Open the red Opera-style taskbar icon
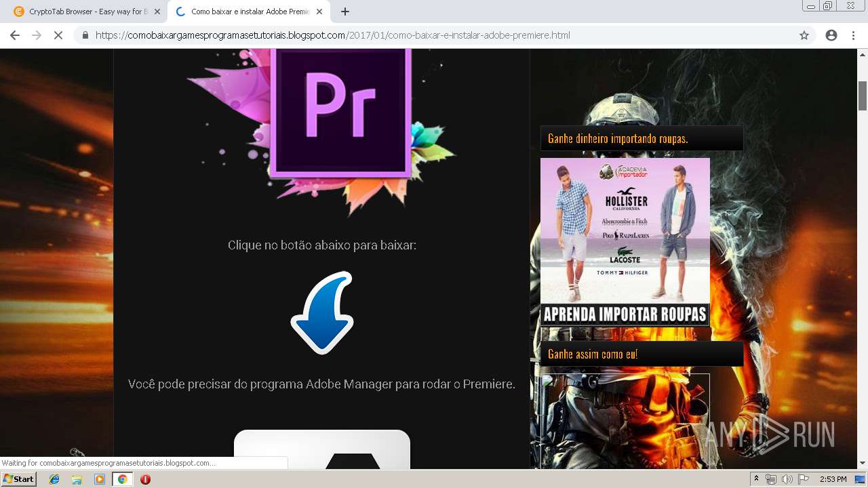 pos(145,479)
